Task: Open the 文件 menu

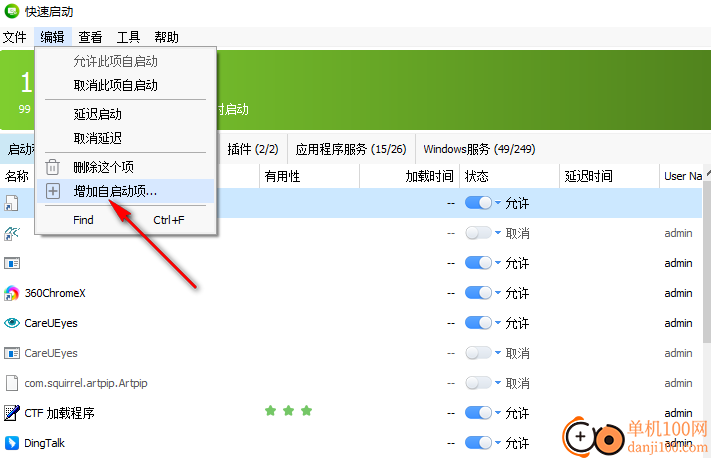Action: coord(15,37)
